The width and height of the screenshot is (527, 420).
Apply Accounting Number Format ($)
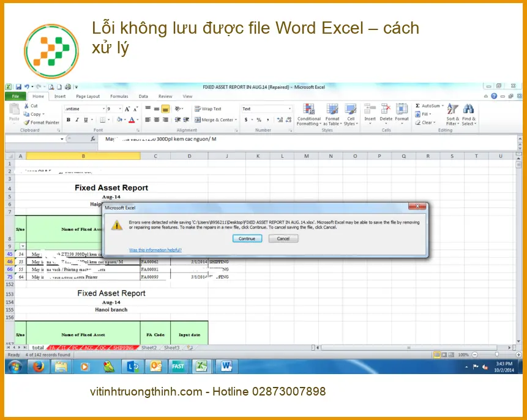pyautogui.click(x=246, y=120)
